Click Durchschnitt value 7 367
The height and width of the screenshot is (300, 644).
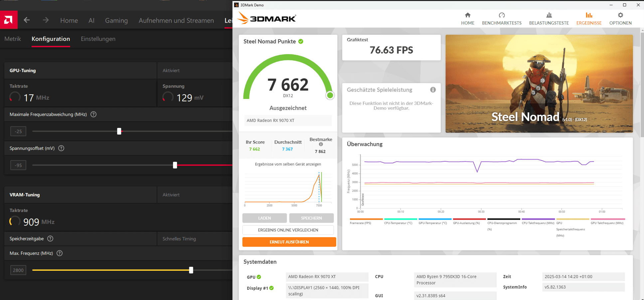coord(287,149)
